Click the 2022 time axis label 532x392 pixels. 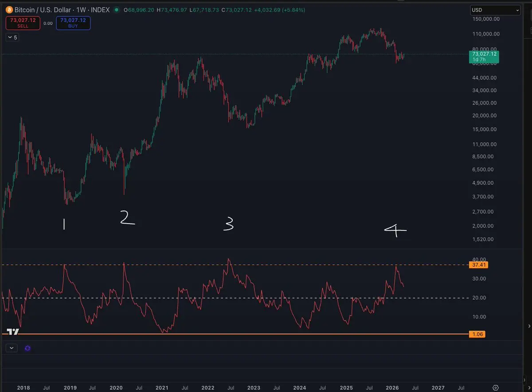tap(208, 388)
